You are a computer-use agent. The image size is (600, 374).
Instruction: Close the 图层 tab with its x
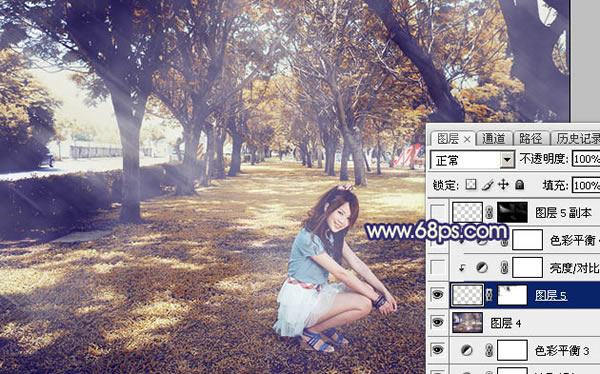point(467,140)
